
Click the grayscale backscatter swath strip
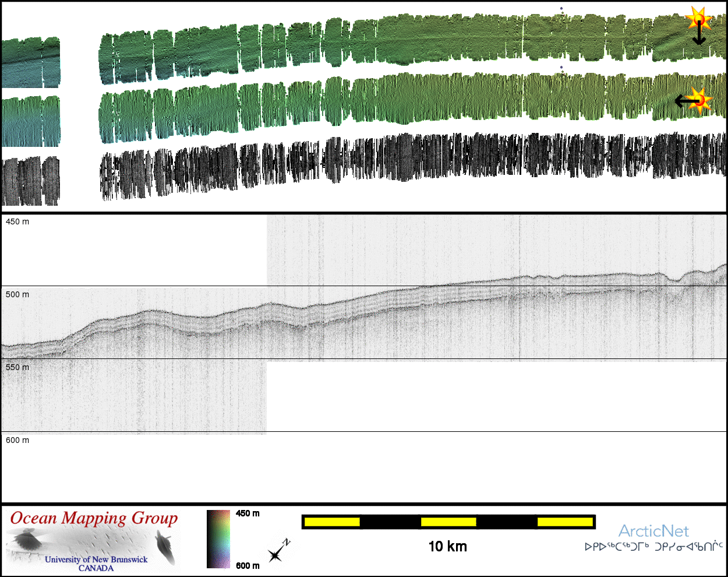(408, 160)
